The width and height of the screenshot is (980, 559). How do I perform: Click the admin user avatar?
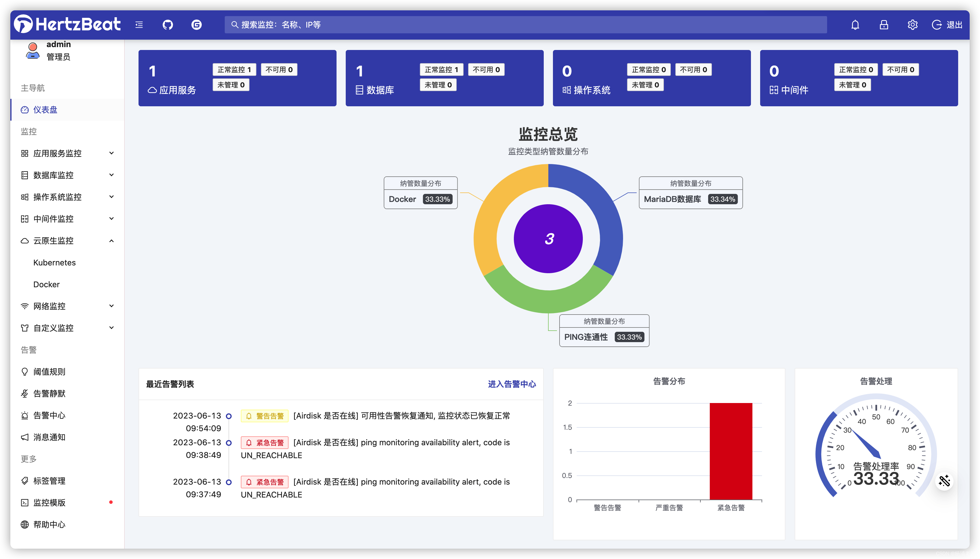point(33,51)
